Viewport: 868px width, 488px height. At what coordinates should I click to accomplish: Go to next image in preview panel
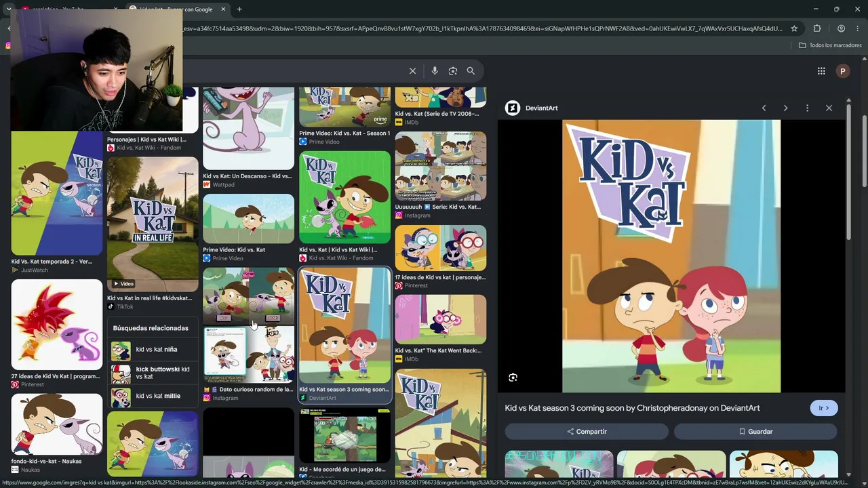(x=785, y=108)
